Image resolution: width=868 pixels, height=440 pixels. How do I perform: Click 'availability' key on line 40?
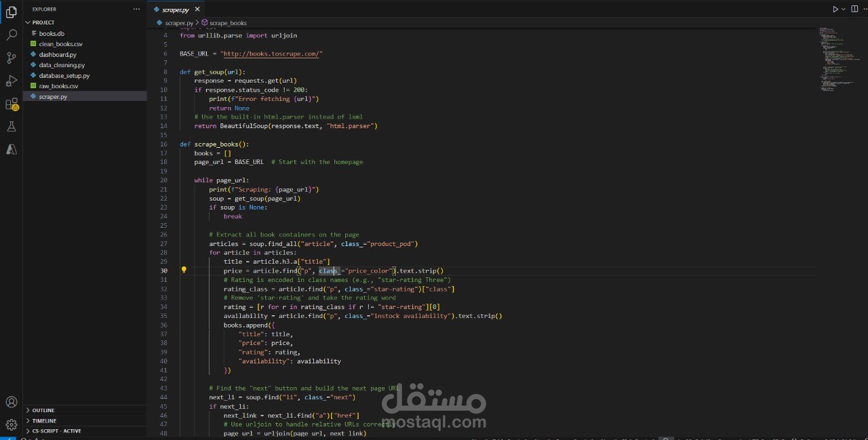[x=264, y=361]
